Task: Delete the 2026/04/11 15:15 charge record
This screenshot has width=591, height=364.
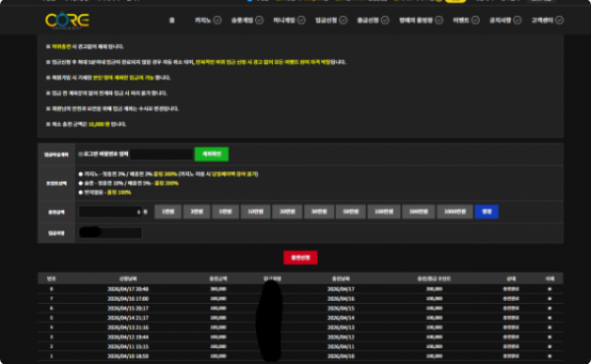Action: (550, 346)
